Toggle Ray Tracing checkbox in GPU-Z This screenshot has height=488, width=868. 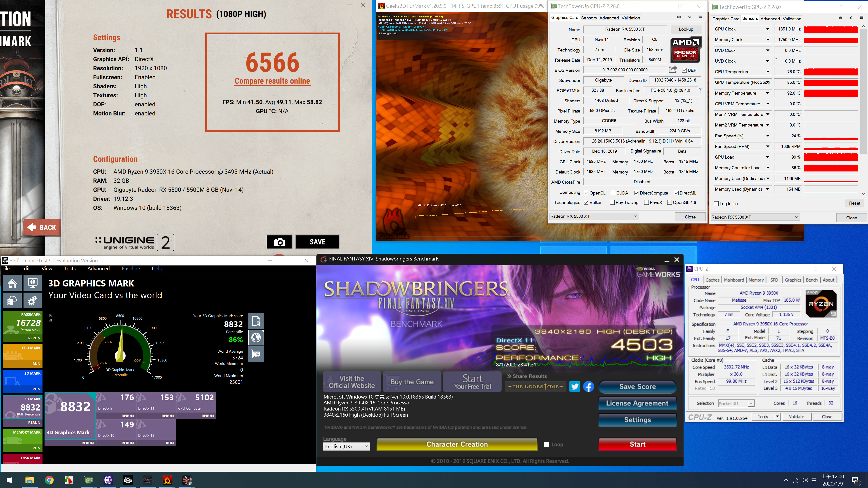[612, 202]
